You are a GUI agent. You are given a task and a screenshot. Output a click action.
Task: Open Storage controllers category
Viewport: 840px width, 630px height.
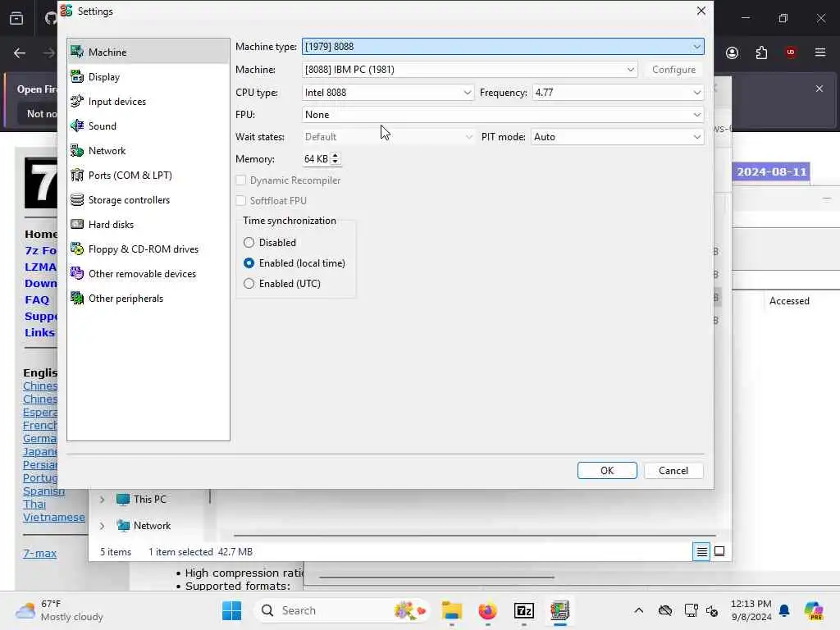pyautogui.click(x=148, y=200)
